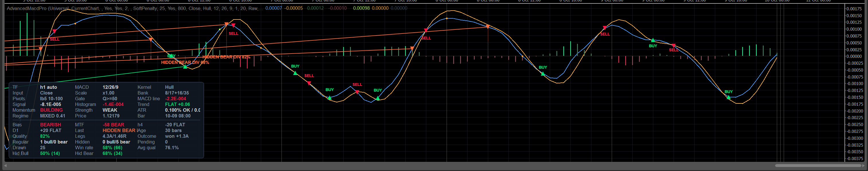Click the '68% (34)' Hid Bear value

pos(113,153)
